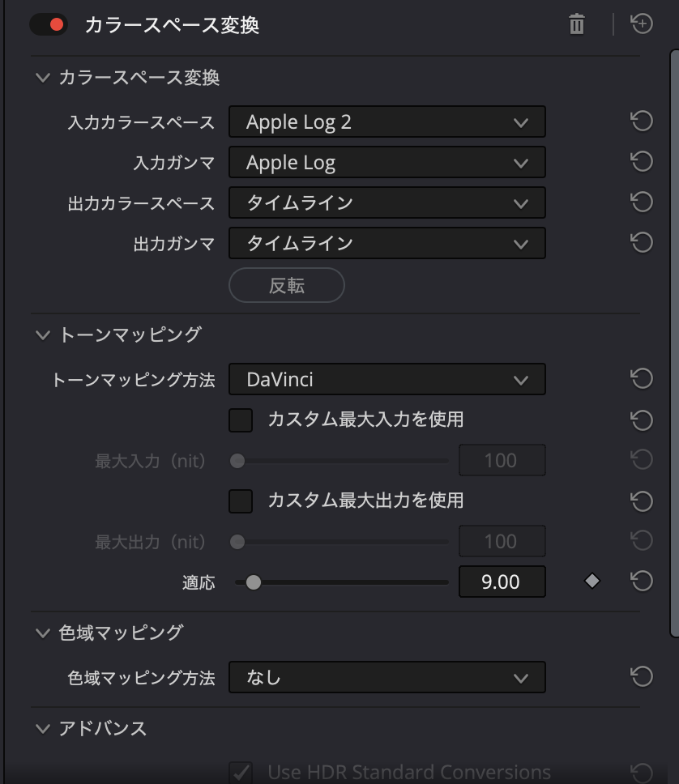Reset the 入力カラースペース setting
Viewport: 679px width, 784px height.
pos(642,121)
